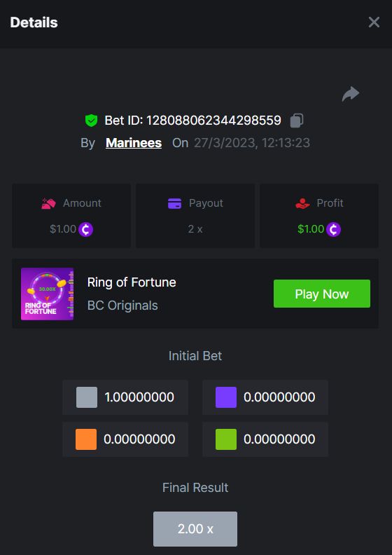Screen dimensions: 392x555
Task: Click the Ring of Fortune title text
Action: [x=132, y=282]
